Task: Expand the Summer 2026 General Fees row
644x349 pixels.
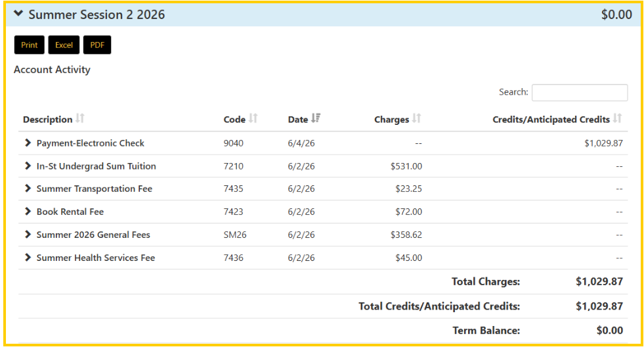Action: 28,235
